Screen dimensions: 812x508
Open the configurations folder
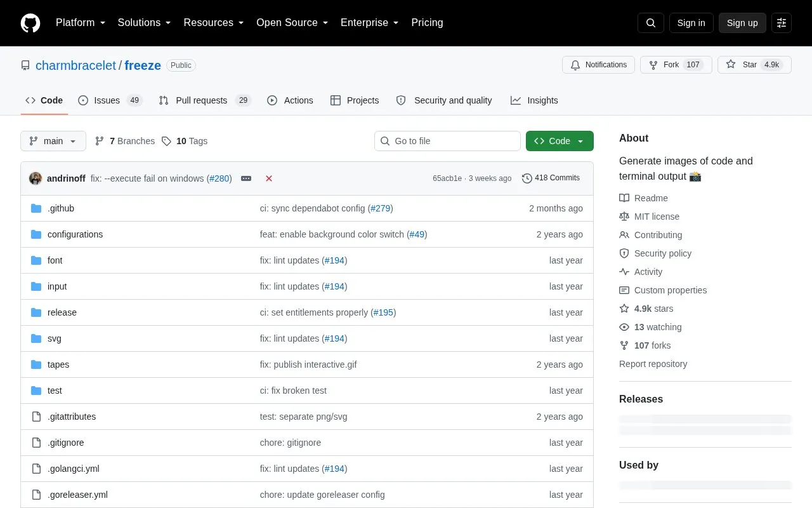(75, 234)
